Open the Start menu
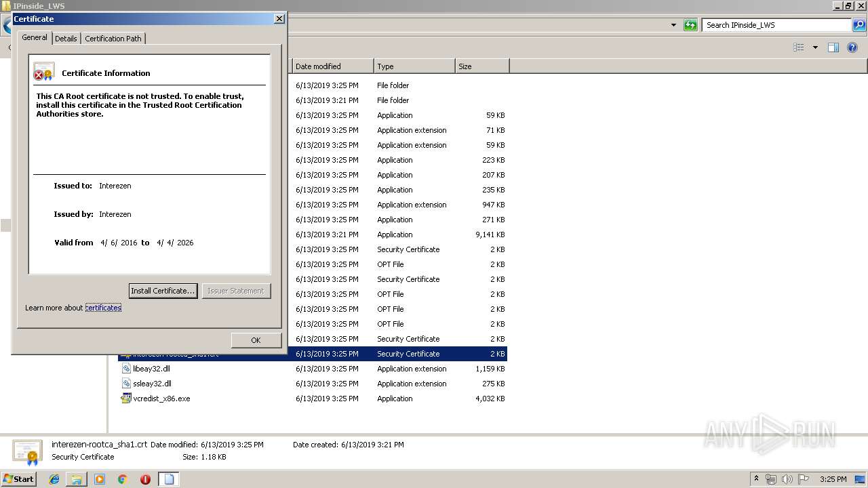Screen dimensions: 868x488 (19, 479)
